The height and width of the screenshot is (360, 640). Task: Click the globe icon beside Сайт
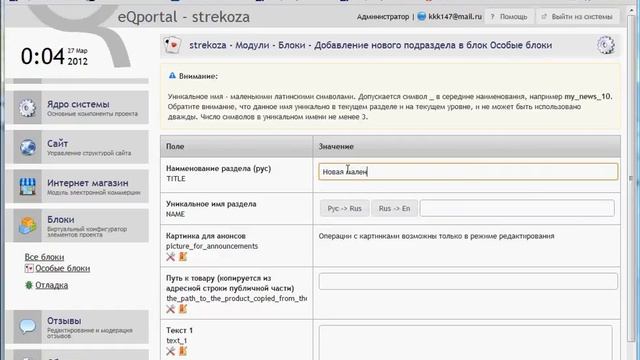coord(27,147)
